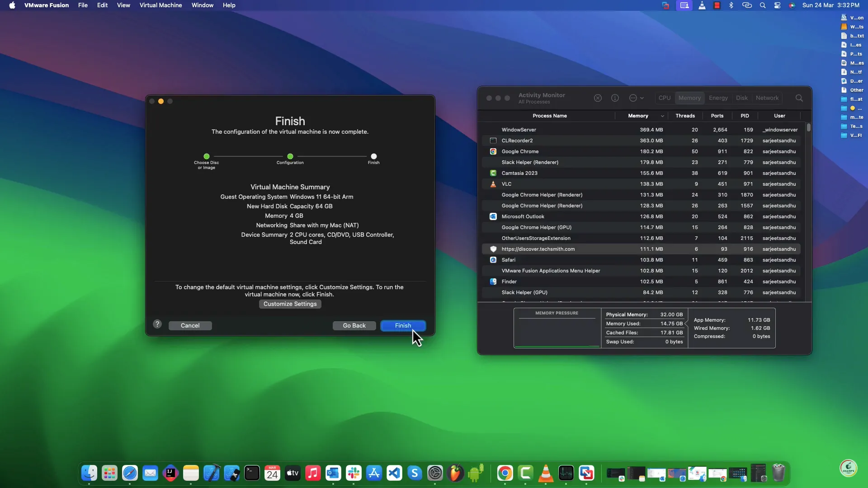Open Visual Studio Code from the Dock

coord(394,473)
